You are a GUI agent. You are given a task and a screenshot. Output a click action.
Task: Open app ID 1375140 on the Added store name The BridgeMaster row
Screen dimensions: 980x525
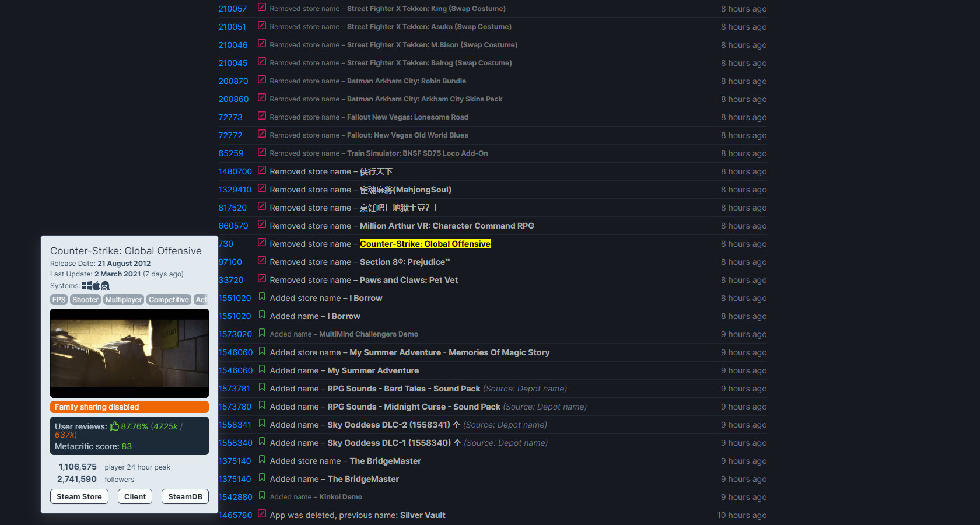(235, 461)
